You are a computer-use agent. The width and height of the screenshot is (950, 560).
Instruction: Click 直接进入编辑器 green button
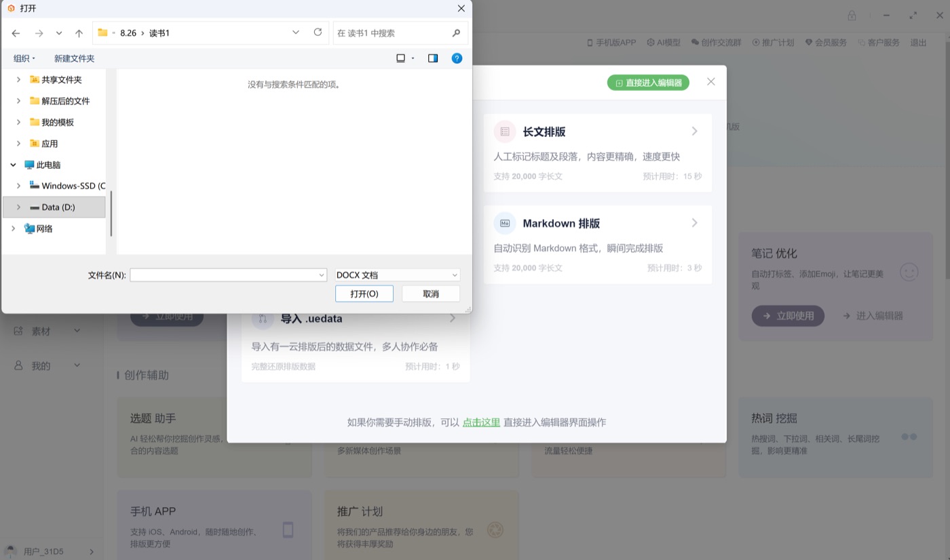tap(648, 83)
